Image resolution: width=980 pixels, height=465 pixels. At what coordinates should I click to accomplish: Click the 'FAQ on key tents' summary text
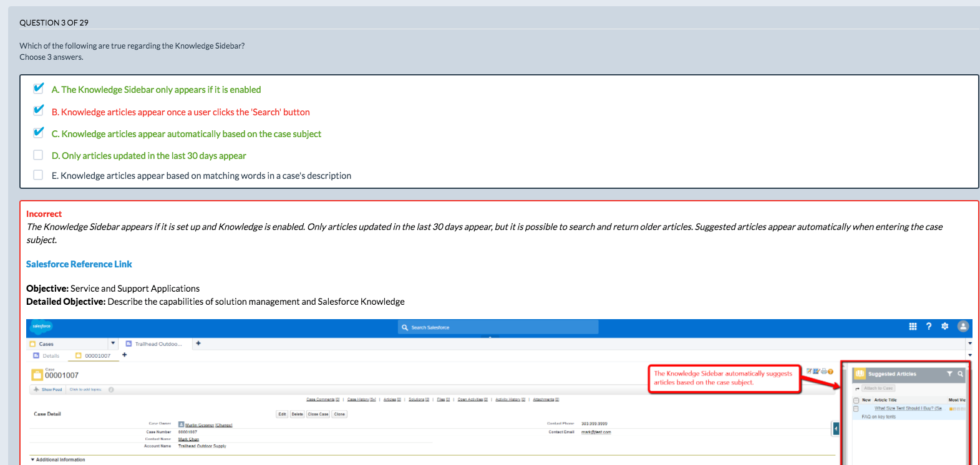[878, 417]
